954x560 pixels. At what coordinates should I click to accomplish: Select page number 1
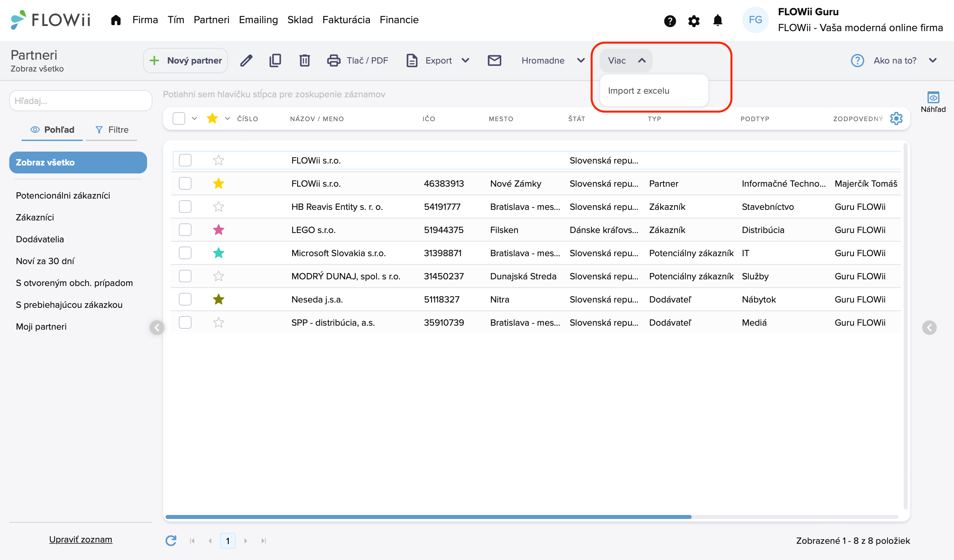(228, 541)
